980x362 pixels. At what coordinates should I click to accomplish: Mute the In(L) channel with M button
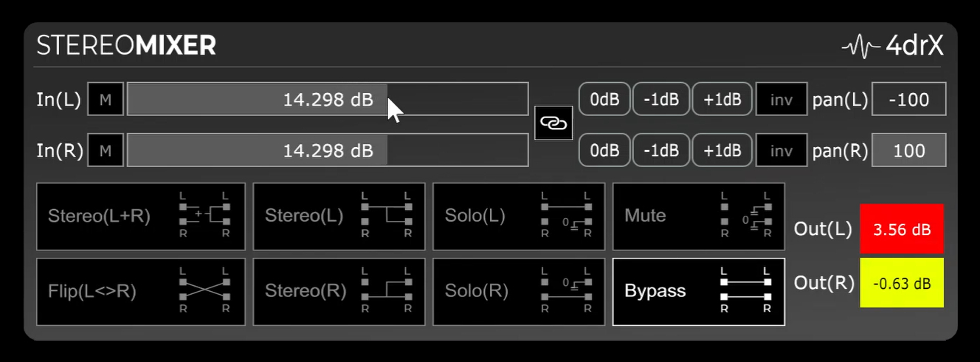106,100
